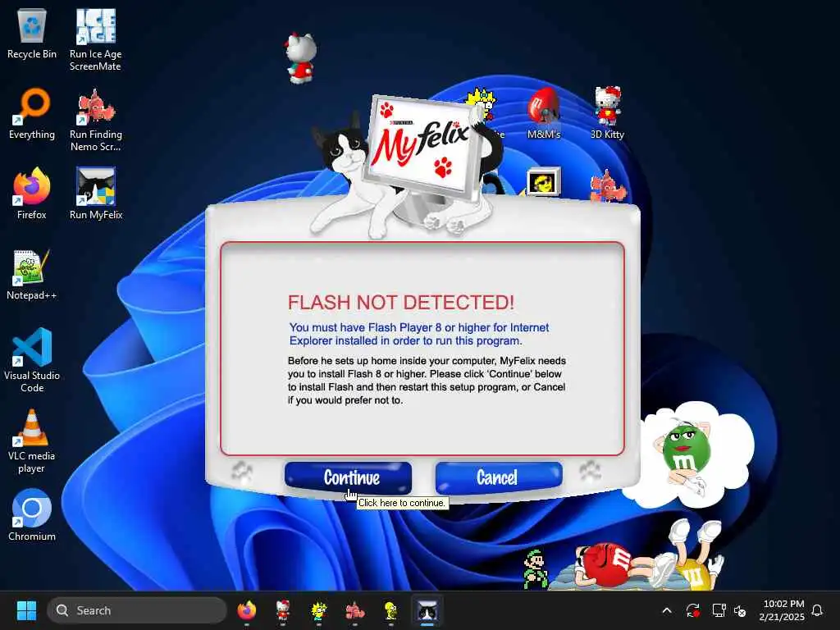Viewport: 840px width, 630px height.
Task: Switch to Lisa Simpson taskbar app
Action: pos(319,610)
